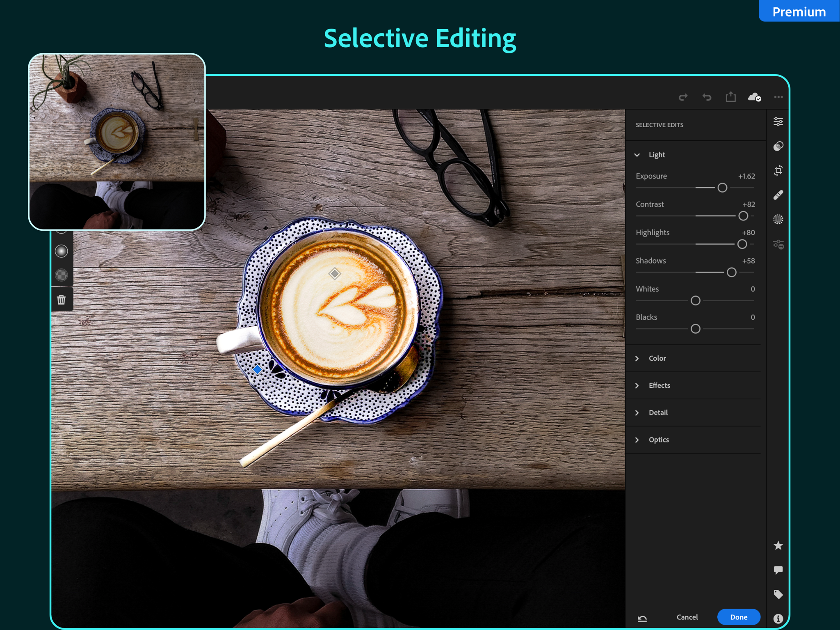Click the Cancel button
Image resolution: width=840 pixels, height=630 pixels.
coord(687,617)
